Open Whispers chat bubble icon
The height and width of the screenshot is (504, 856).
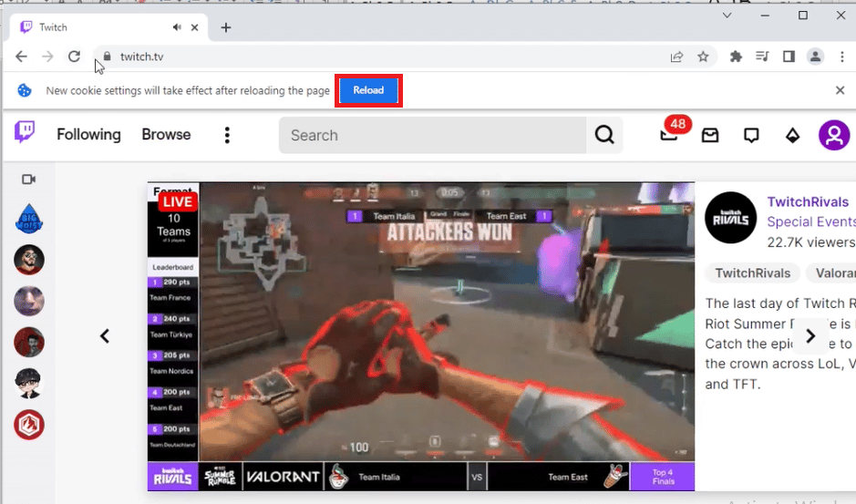coord(751,135)
